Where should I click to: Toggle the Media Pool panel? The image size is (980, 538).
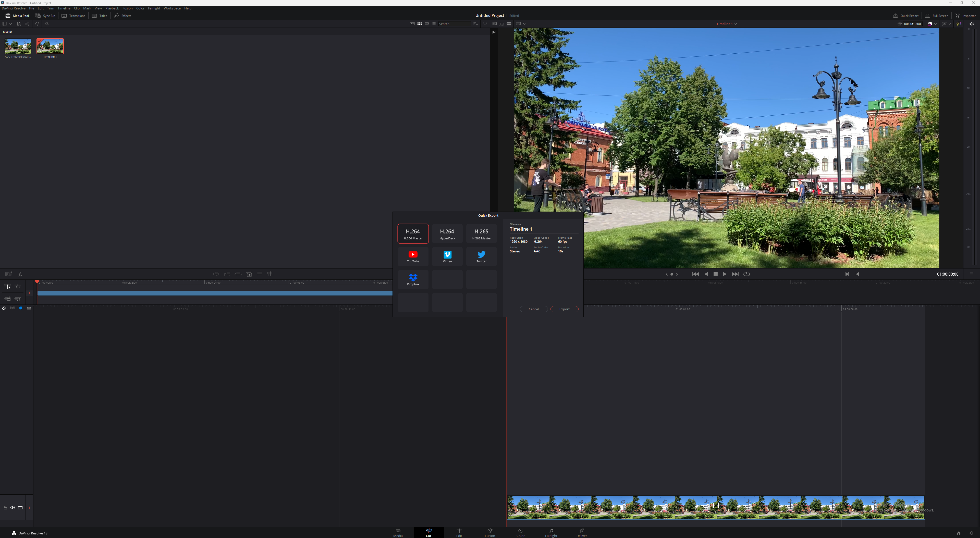pyautogui.click(x=17, y=16)
